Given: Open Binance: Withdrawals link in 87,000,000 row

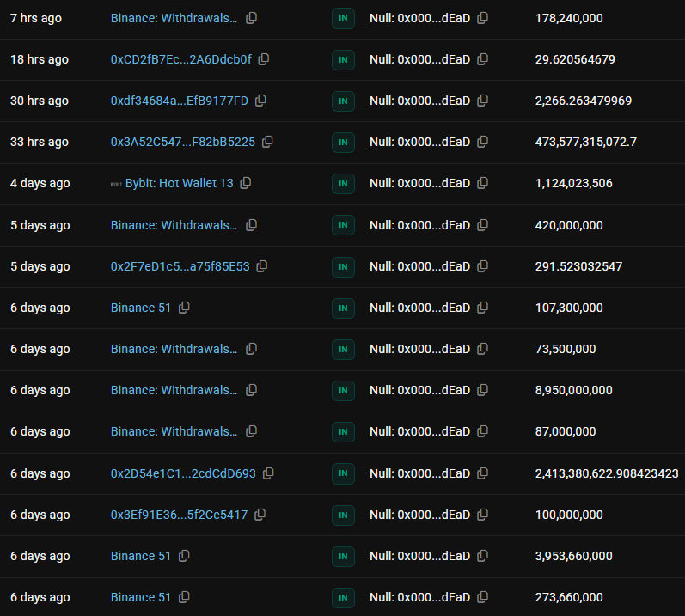Looking at the screenshot, I should pos(174,431).
